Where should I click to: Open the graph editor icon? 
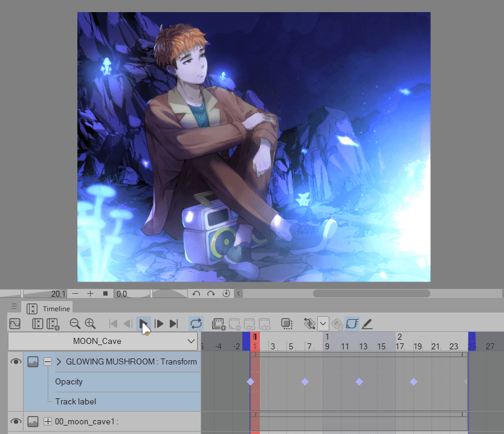[15, 324]
